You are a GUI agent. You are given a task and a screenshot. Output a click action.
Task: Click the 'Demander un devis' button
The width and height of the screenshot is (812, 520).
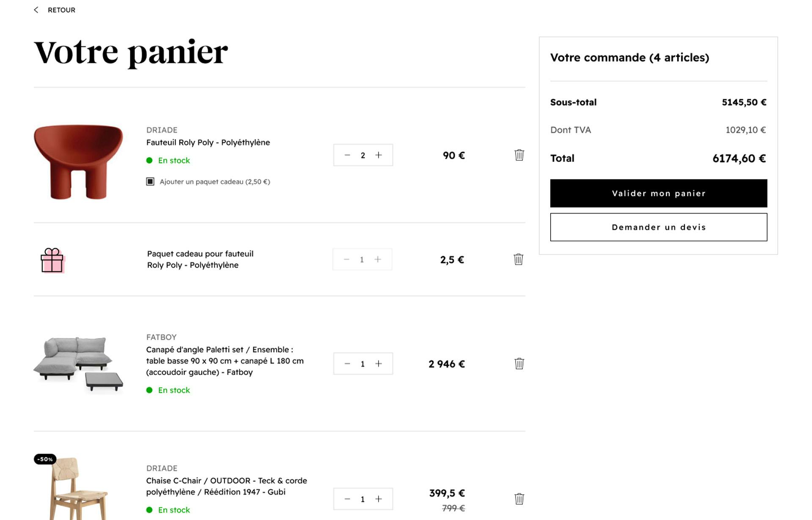pyautogui.click(x=658, y=227)
